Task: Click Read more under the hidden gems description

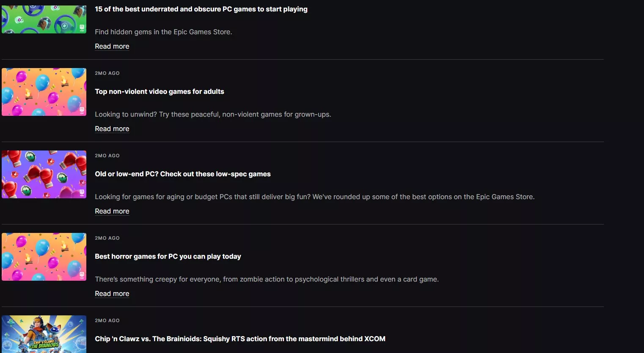Action: coord(112,47)
